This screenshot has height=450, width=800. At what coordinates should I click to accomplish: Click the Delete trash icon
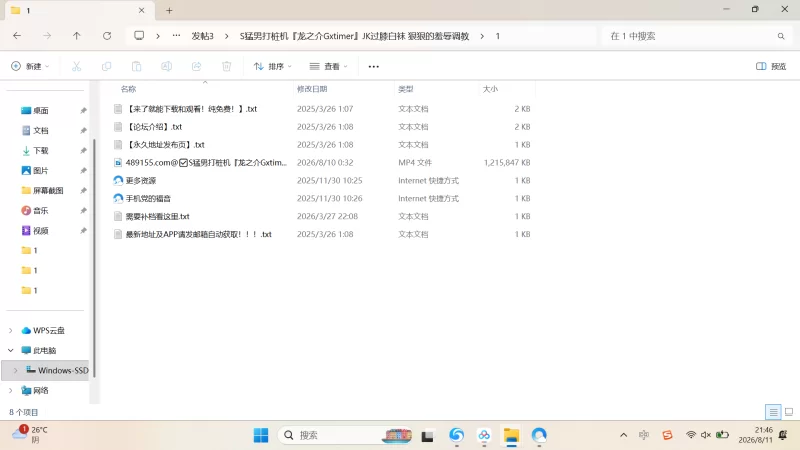coord(227,66)
